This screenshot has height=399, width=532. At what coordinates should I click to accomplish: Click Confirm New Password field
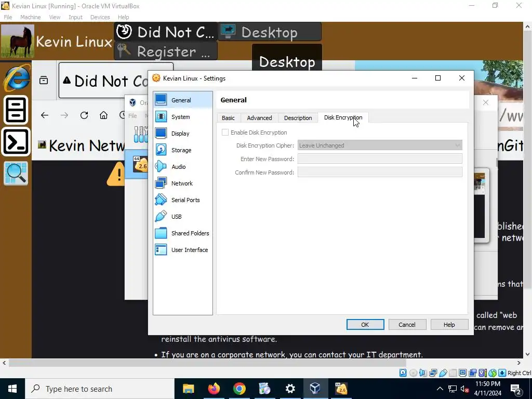click(x=380, y=172)
